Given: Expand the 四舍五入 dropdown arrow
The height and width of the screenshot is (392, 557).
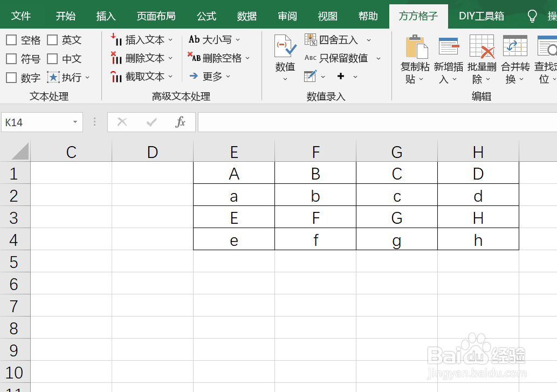Looking at the screenshot, I should [x=369, y=40].
